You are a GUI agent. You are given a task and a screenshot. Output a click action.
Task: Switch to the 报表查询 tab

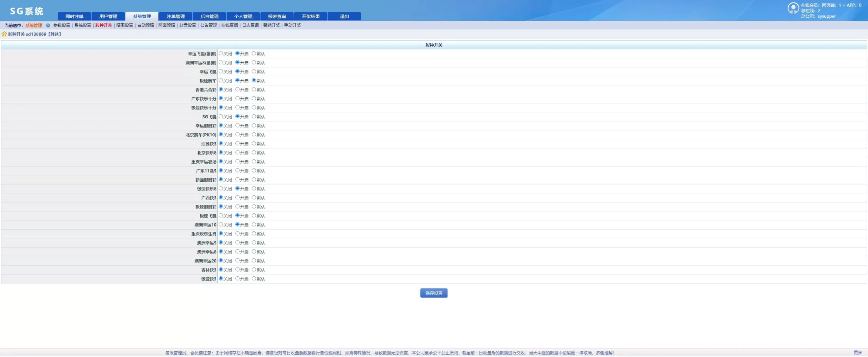(x=277, y=16)
